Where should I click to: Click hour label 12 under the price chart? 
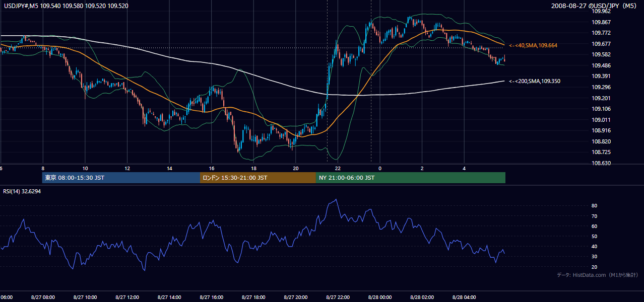(x=127, y=169)
